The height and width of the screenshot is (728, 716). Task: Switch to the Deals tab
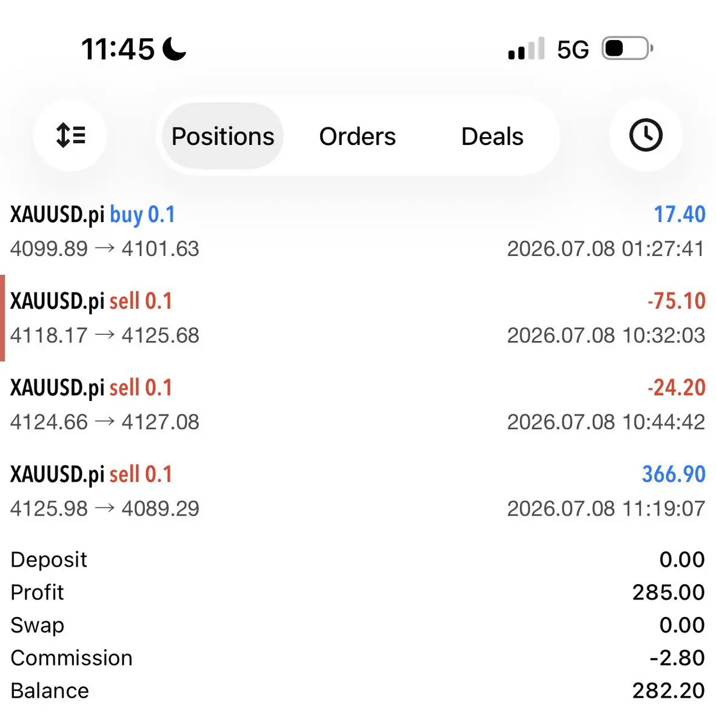[x=492, y=136]
